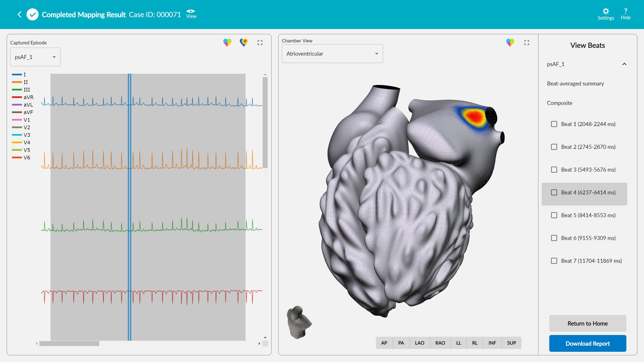Image resolution: width=644 pixels, height=362 pixels.
Task: Click the Return to Home button
Action: (x=587, y=323)
